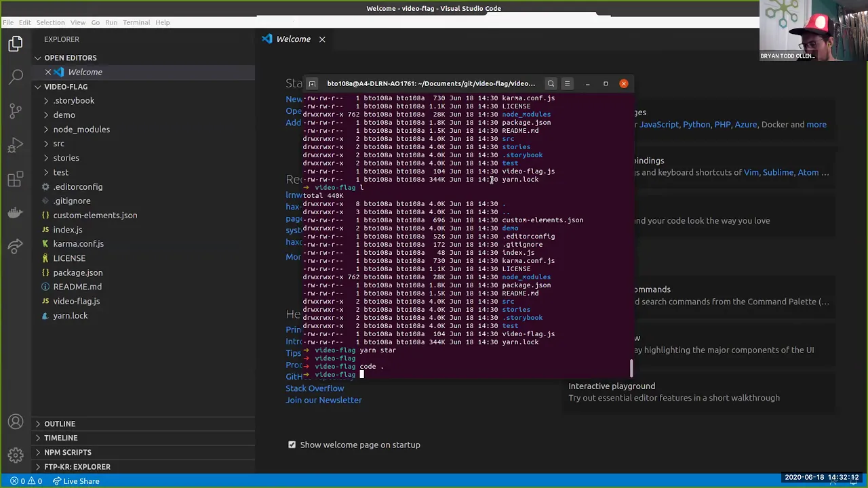Viewport: 868px width, 488px height.
Task: Open the Help menu
Action: [x=163, y=22]
